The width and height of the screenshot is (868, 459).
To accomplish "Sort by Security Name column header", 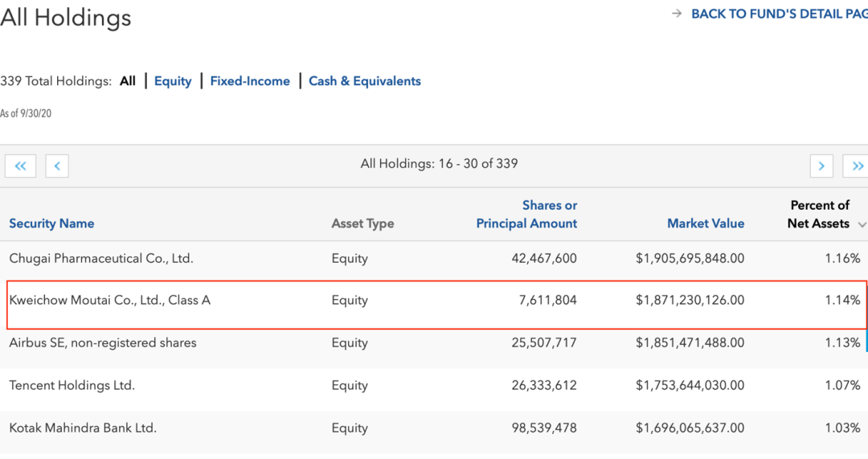I will [51, 223].
